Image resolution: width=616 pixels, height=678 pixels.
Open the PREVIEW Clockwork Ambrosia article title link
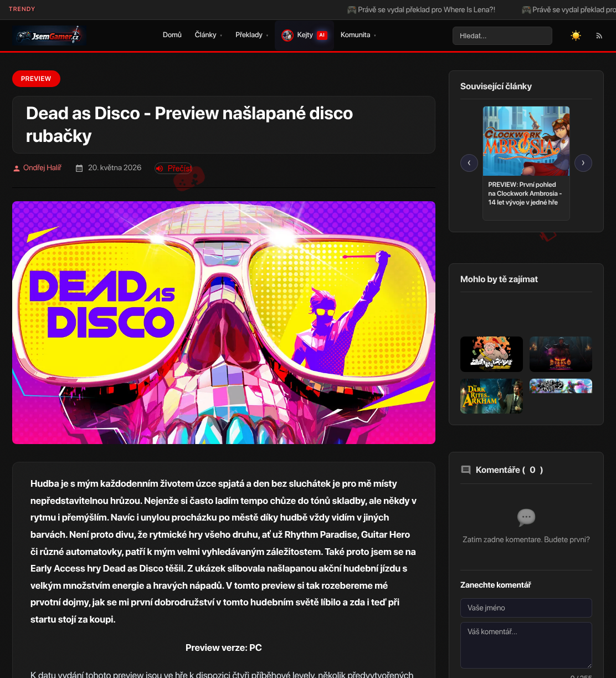click(525, 193)
